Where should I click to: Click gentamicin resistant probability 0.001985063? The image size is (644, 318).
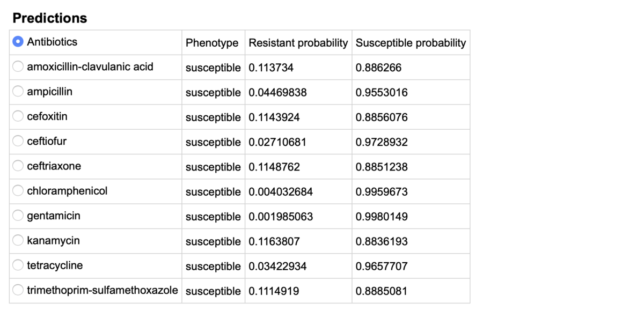281,217
